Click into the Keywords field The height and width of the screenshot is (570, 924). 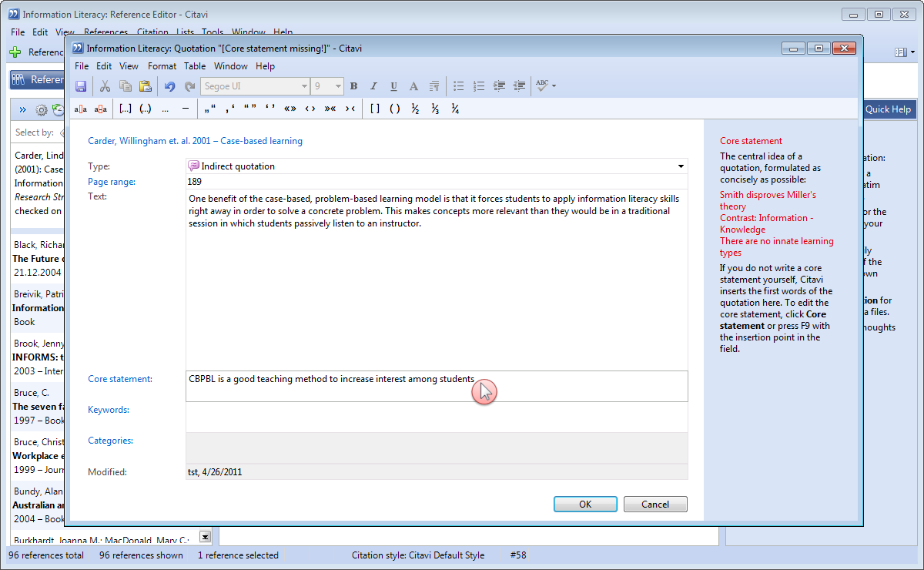(x=437, y=417)
